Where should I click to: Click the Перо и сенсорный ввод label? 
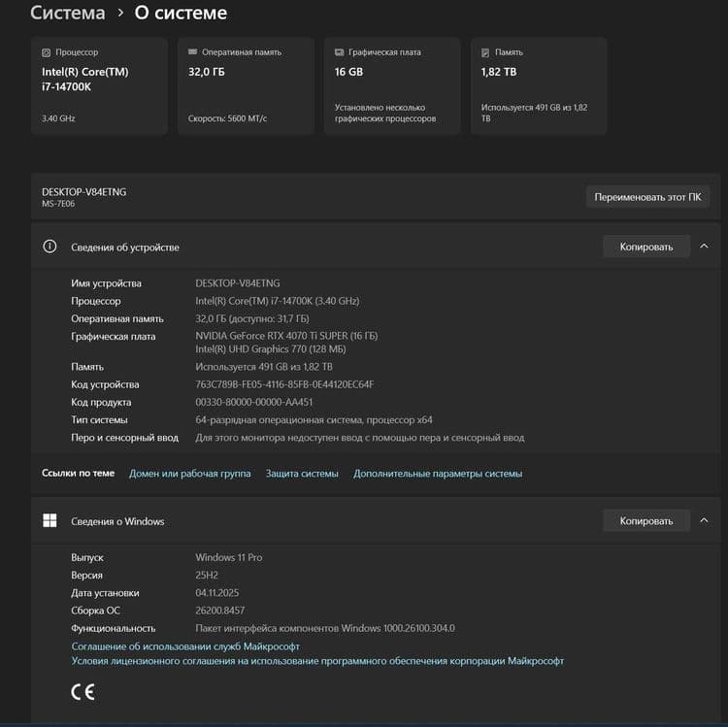tap(124, 438)
